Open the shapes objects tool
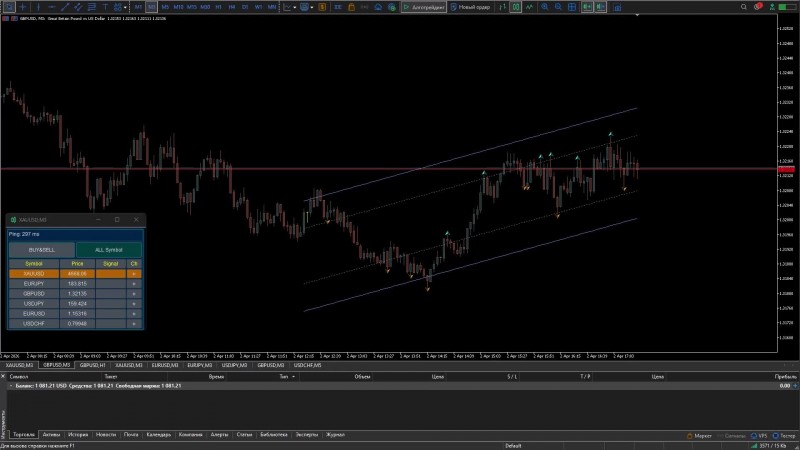 (118, 7)
